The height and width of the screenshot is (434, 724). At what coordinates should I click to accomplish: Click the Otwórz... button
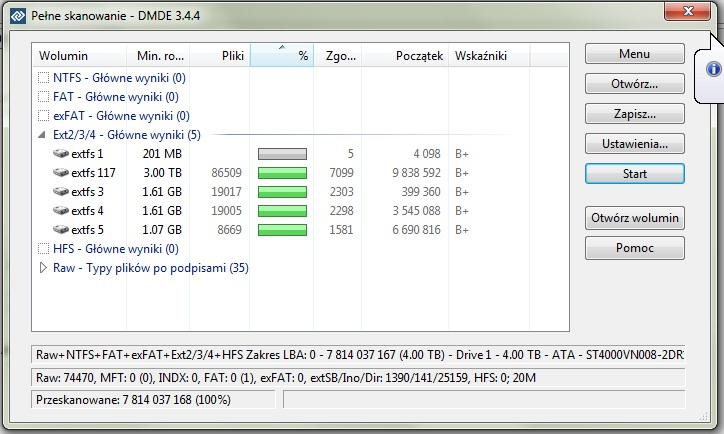[x=634, y=84]
